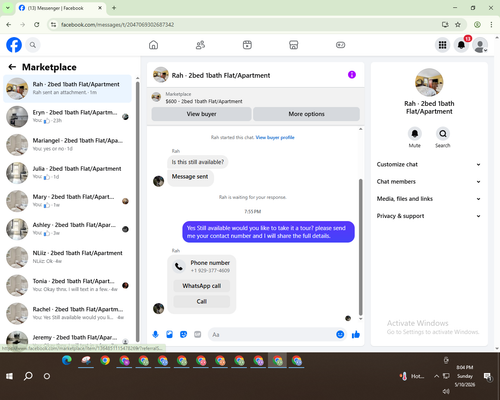Open the purple conversation info icon

(352, 75)
